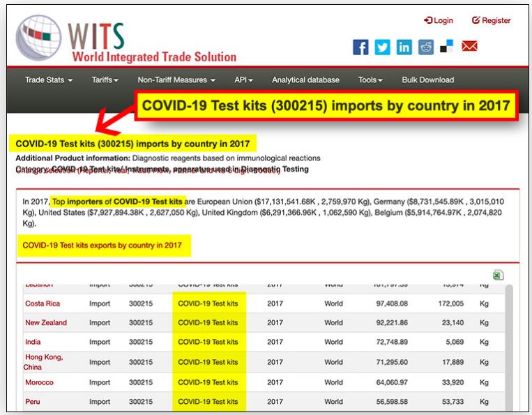Click COVID-19 Test kits cell in India row
Screen dimensions: 532x415
coord(208,342)
